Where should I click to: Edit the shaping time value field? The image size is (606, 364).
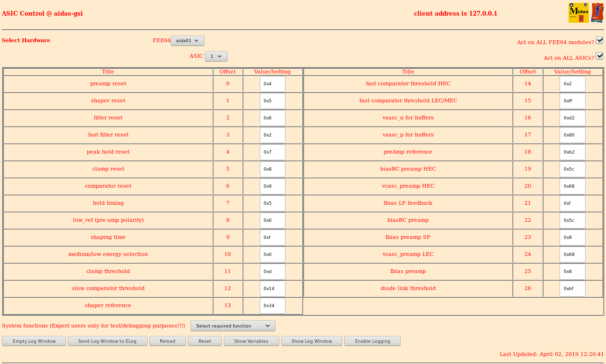(x=273, y=237)
